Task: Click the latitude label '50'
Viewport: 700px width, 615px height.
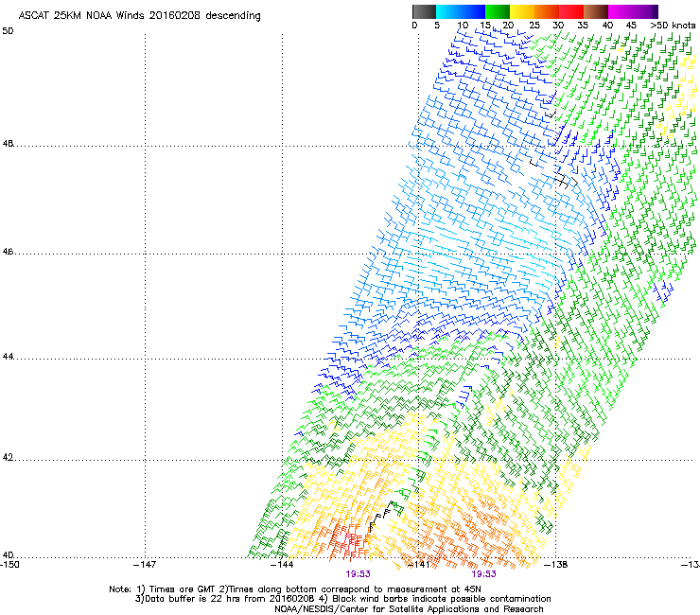Action: point(8,31)
